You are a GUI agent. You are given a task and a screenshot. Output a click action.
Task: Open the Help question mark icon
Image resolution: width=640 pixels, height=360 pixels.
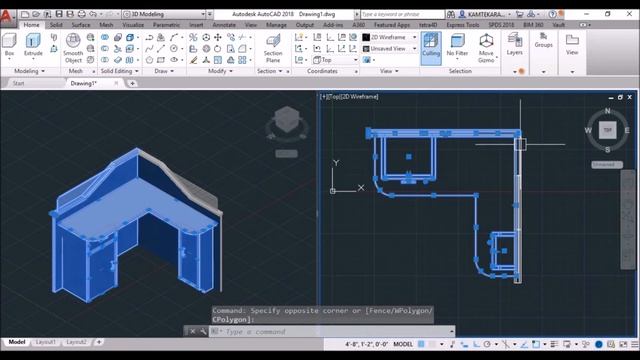[552, 14]
